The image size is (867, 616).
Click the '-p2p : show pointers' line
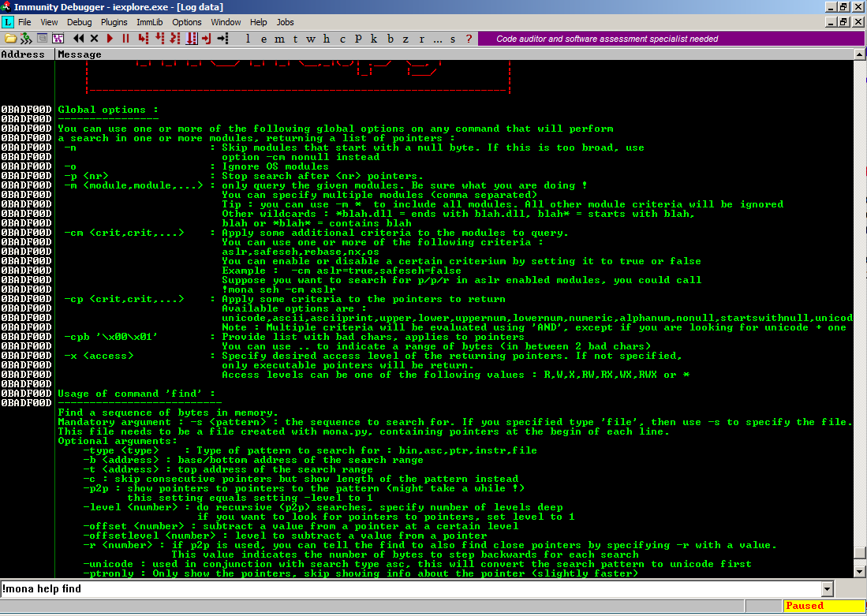[x=304, y=488]
